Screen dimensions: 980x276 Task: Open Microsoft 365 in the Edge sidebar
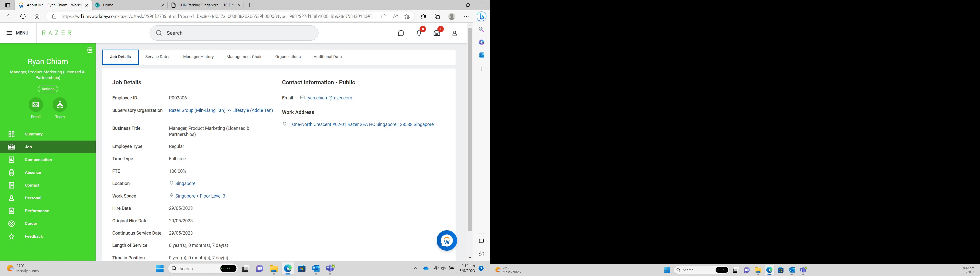pyautogui.click(x=481, y=42)
